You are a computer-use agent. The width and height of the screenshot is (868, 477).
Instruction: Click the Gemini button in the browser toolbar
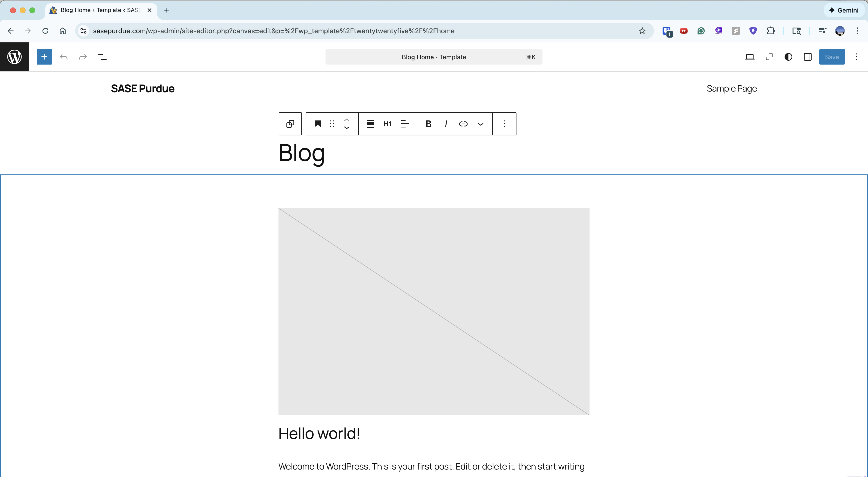tap(843, 10)
